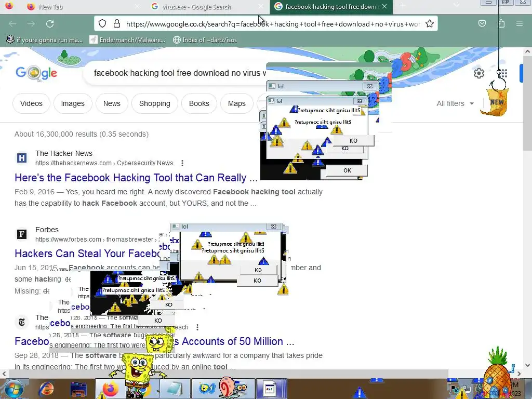Click OK in the lol dialog

coord(347,170)
